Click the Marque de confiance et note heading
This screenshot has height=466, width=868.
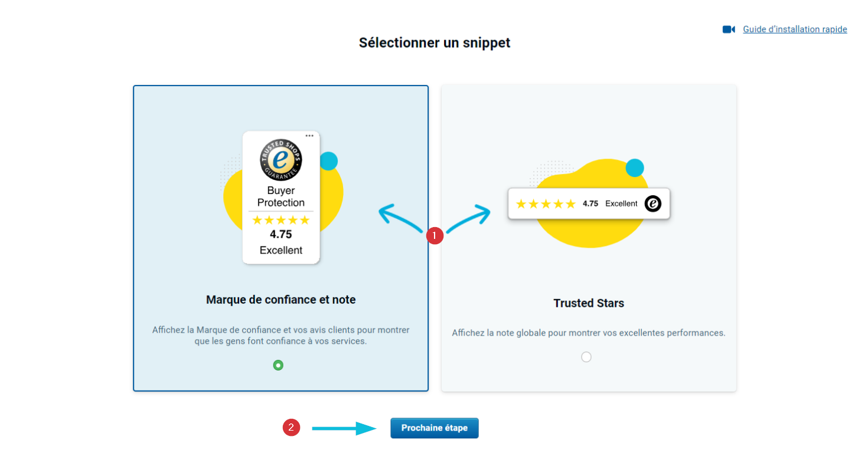pyautogui.click(x=281, y=300)
